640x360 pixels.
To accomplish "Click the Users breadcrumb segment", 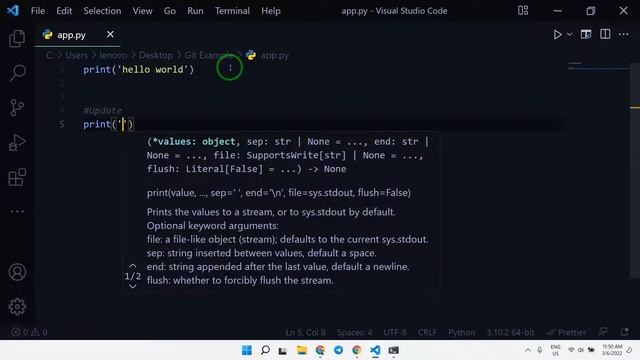I will coord(76,55).
